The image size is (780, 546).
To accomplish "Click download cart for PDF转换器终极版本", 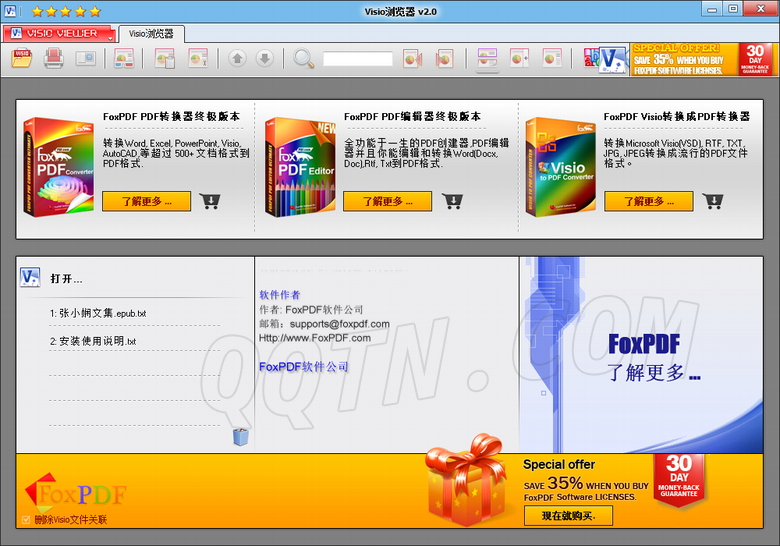I will point(209,200).
